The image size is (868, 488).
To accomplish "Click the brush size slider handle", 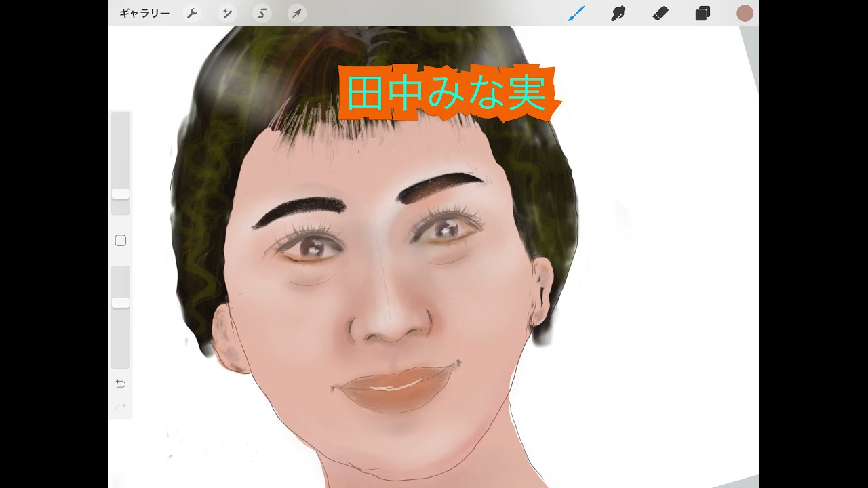I will (x=121, y=194).
